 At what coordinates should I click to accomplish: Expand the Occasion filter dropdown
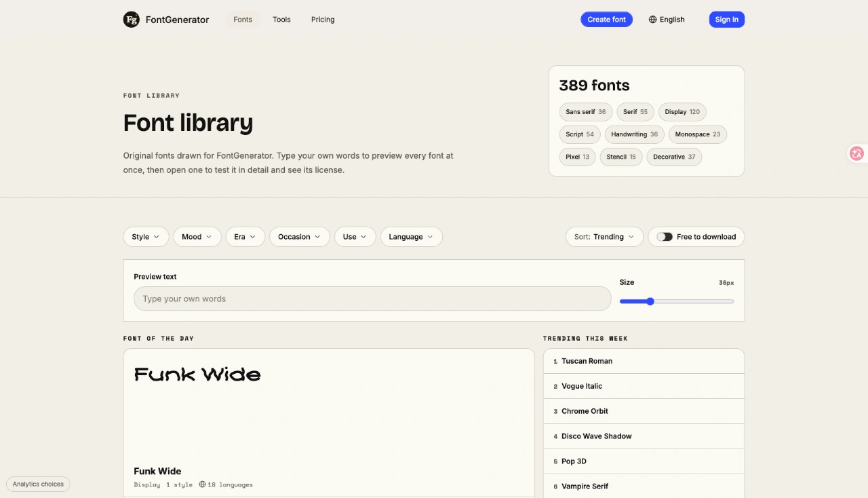pyautogui.click(x=300, y=237)
